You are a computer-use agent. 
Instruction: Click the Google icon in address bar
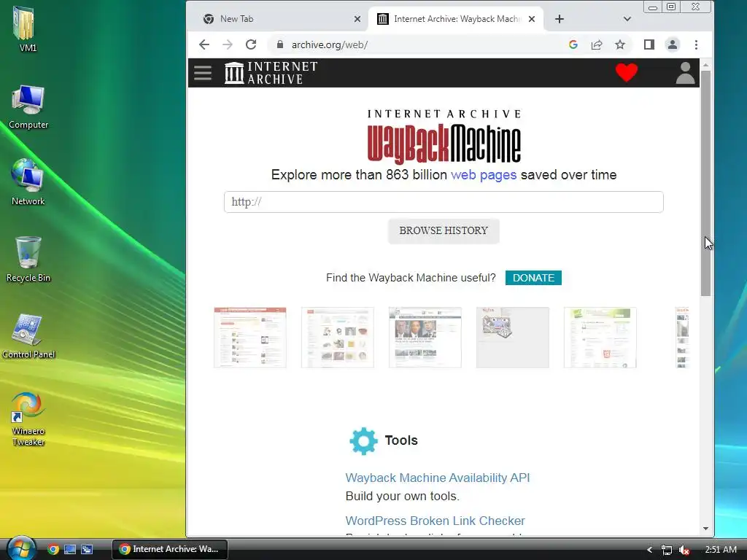click(x=573, y=44)
